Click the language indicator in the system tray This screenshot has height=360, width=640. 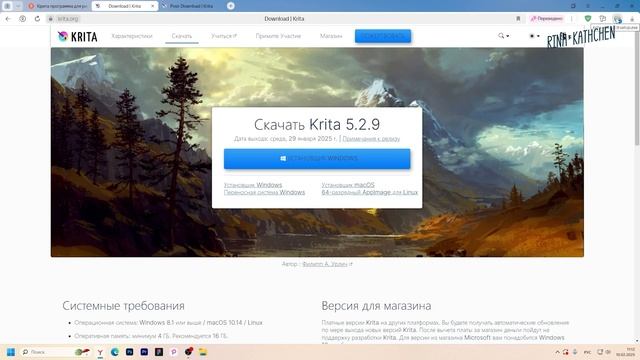(587, 352)
